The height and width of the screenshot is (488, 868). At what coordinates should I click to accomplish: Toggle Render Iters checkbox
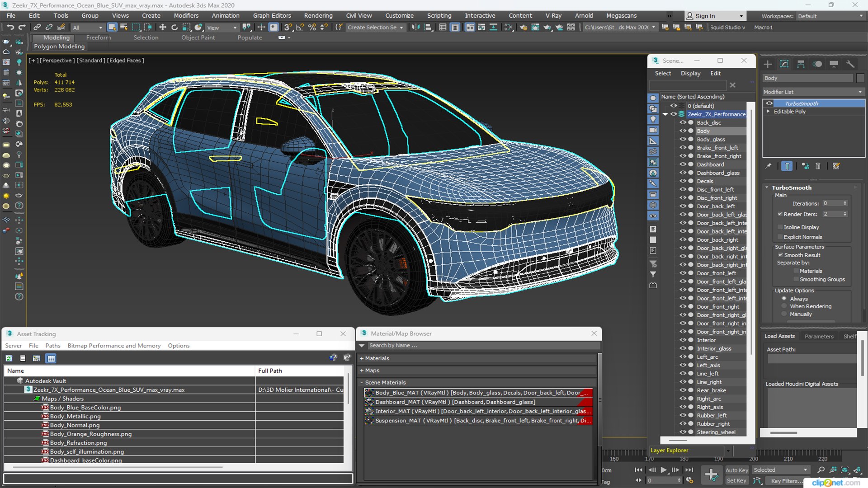pos(780,214)
